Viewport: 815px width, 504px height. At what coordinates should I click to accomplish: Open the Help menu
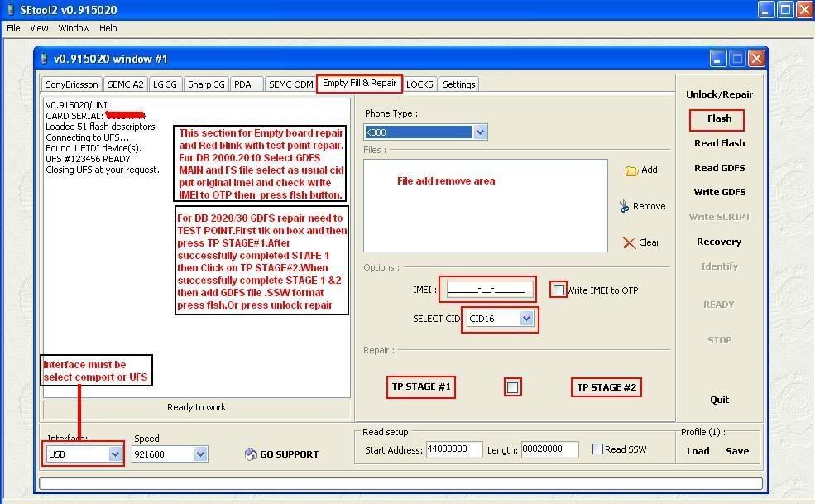pos(108,28)
